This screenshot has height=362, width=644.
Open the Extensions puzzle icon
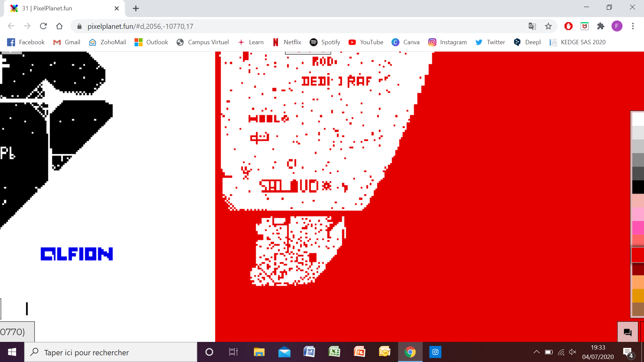click(x=601, y=26)
